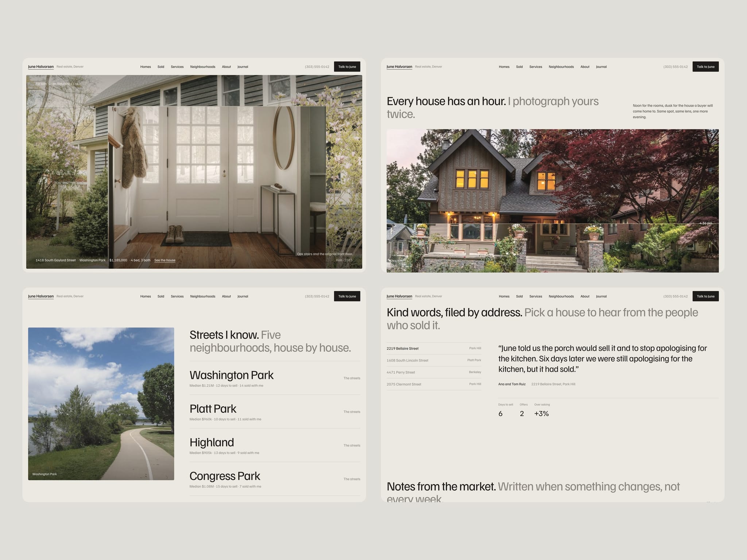Open Homes nav on the South Gaylord listing page

click(146, 67)
